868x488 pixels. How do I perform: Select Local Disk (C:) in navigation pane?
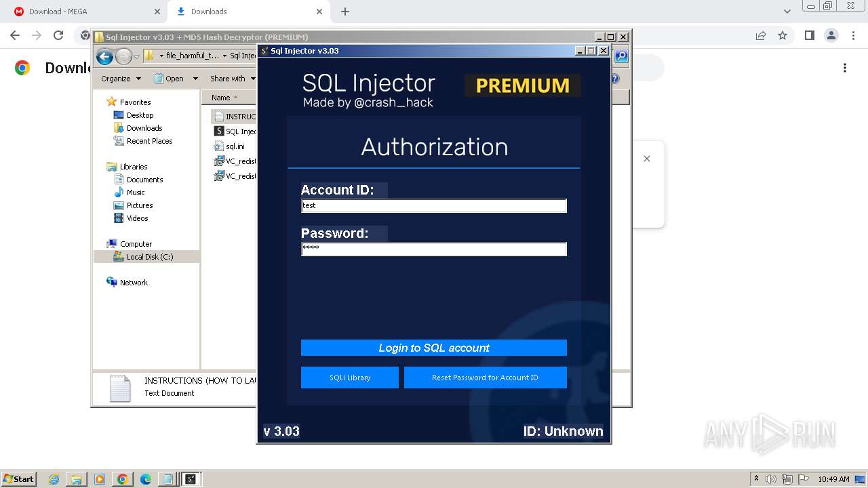pos(150,257)
